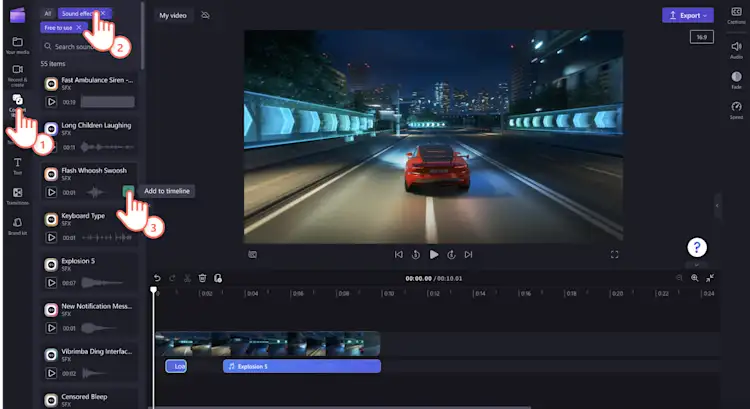The width and height of the screenshot is (750, 409).
Task: Open the Record & create tab
Action: pos(18,76)
